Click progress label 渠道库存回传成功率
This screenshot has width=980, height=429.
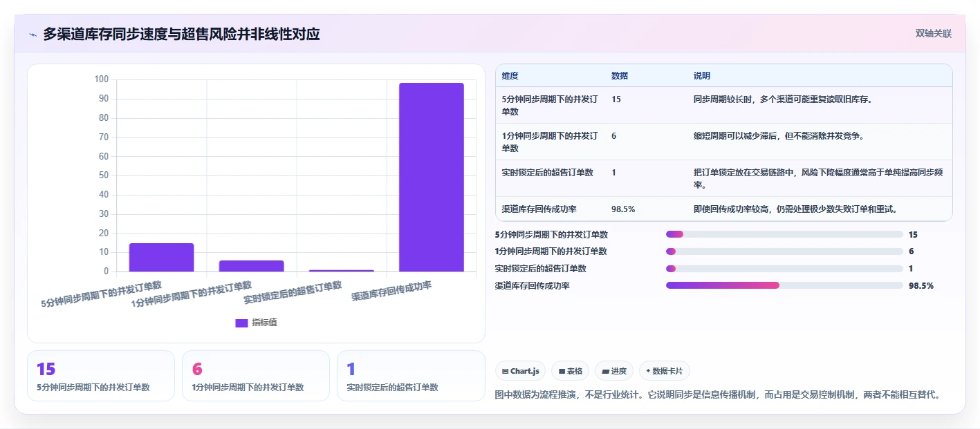click(533, 285)
